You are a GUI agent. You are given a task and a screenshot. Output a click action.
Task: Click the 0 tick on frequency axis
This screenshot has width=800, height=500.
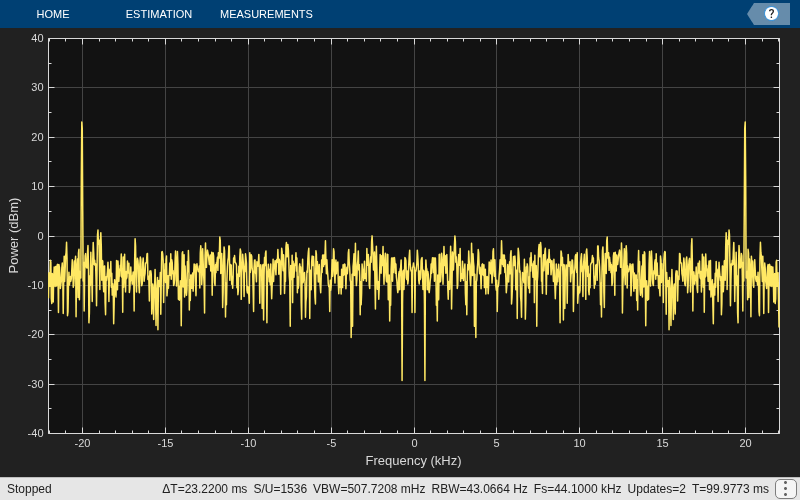[414, 443]
